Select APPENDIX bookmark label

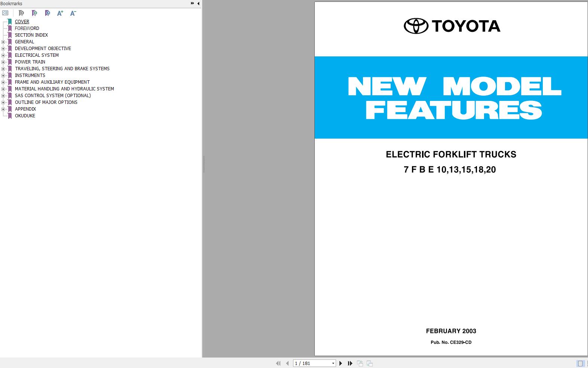(x=25, y=109)
